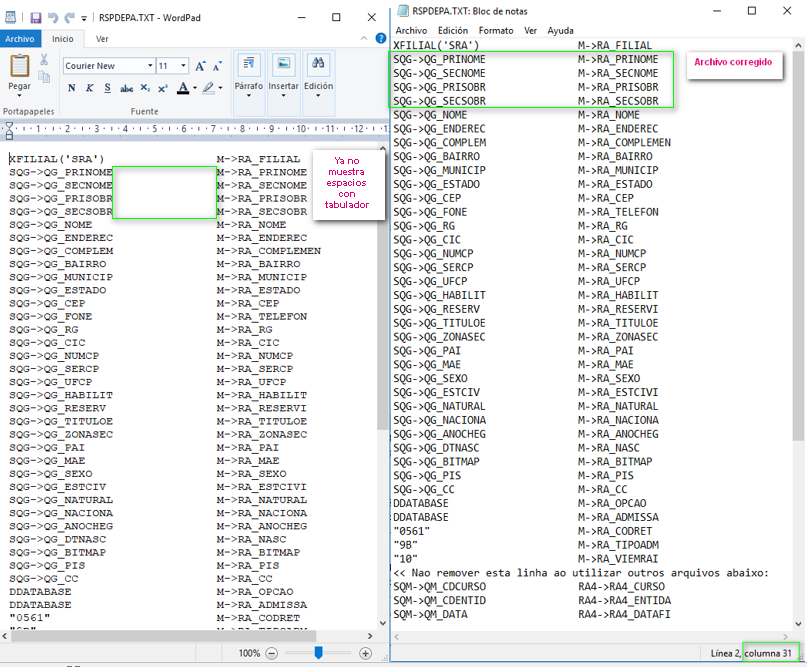Click the Bloc de notas window icon
Image resolution: width=807 pixels, height=667 pixels.
(x=403, y=11)
